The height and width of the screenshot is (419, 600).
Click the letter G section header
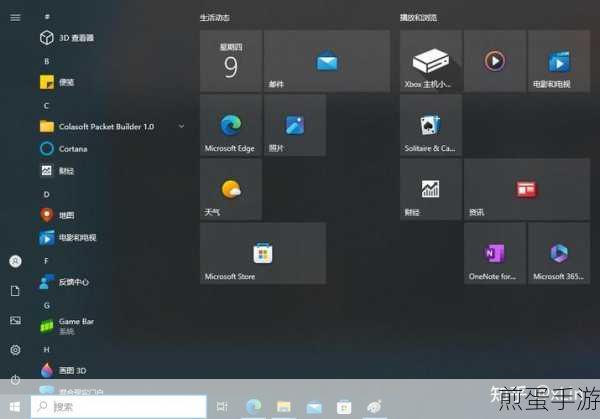tap(46, 305)
